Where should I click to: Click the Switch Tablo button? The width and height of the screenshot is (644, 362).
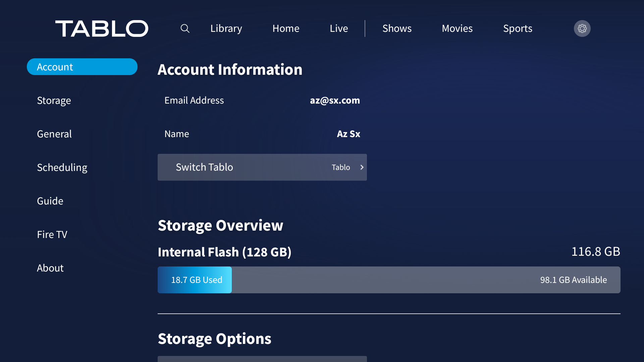point(262,167)
